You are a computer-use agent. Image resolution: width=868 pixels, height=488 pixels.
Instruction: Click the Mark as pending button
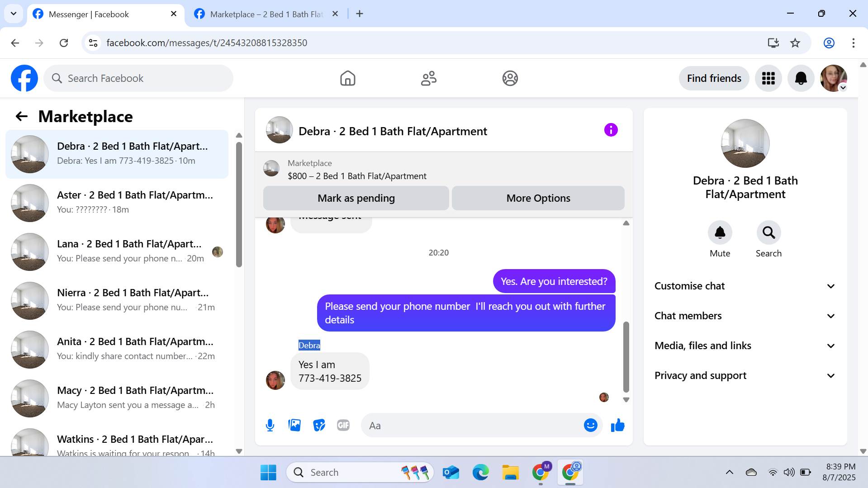[356, 198]
